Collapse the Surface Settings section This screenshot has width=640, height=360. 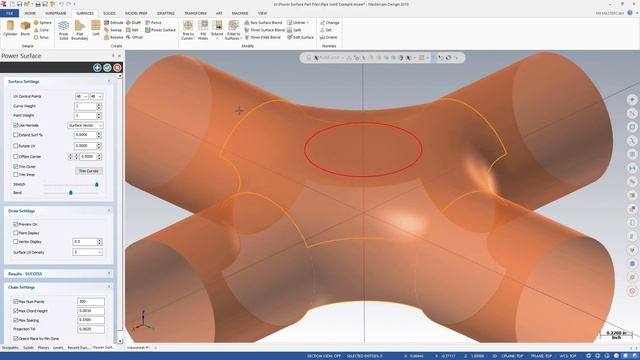[109, 82]
